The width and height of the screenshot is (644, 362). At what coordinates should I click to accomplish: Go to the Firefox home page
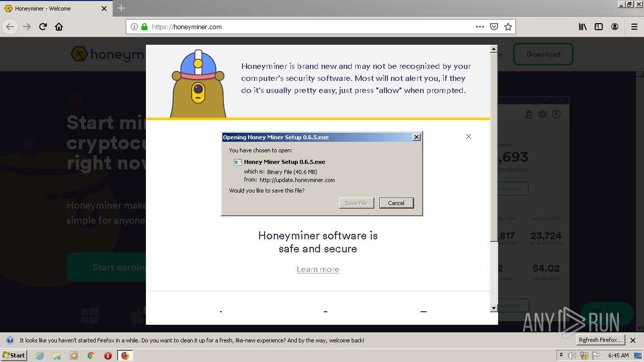click(x=59, y=27)
